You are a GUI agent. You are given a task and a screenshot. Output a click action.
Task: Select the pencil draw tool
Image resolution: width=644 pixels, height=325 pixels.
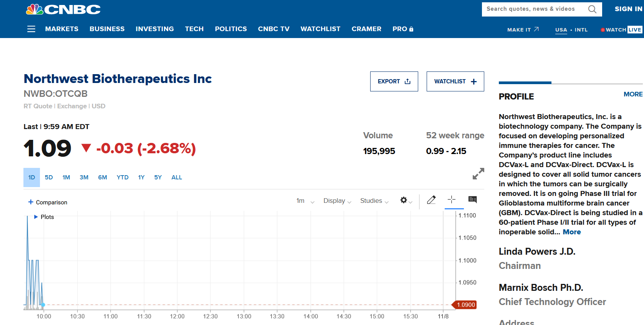(431, 200)
